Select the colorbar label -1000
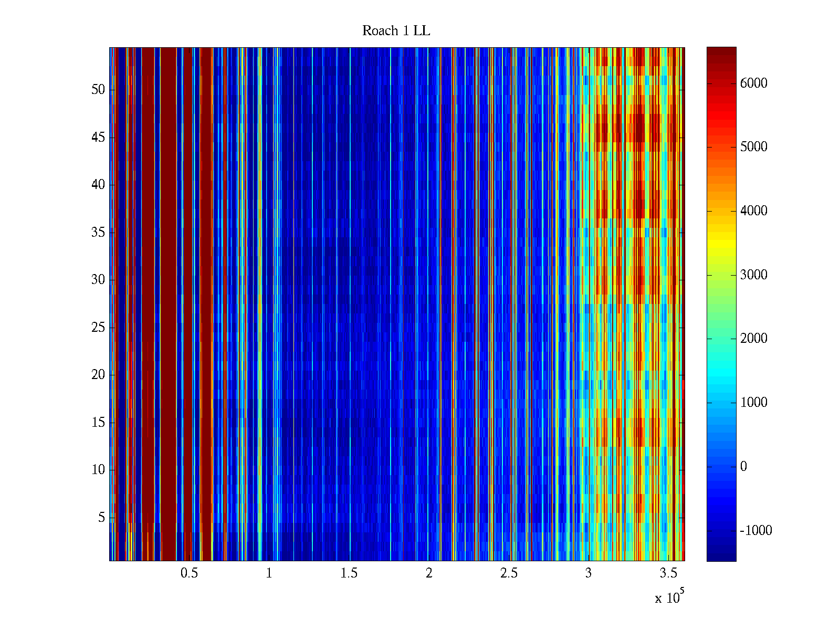 click(x=755, y=531)
